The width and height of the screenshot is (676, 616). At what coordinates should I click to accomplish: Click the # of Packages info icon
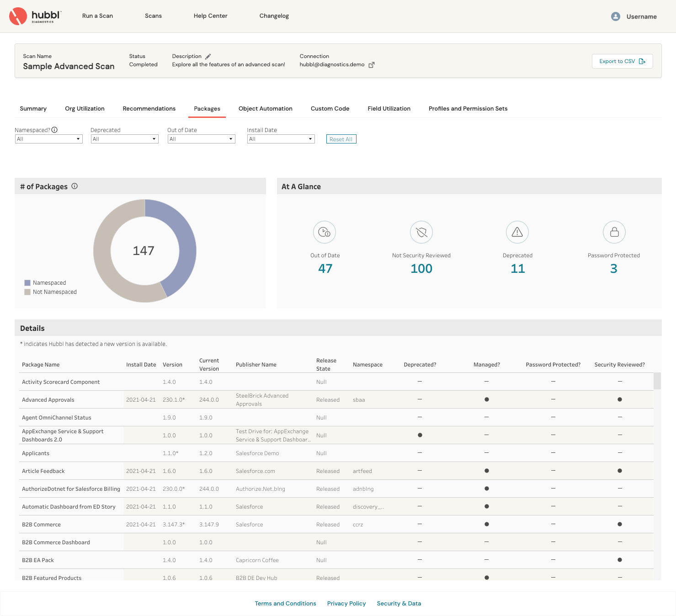[75, 186]
